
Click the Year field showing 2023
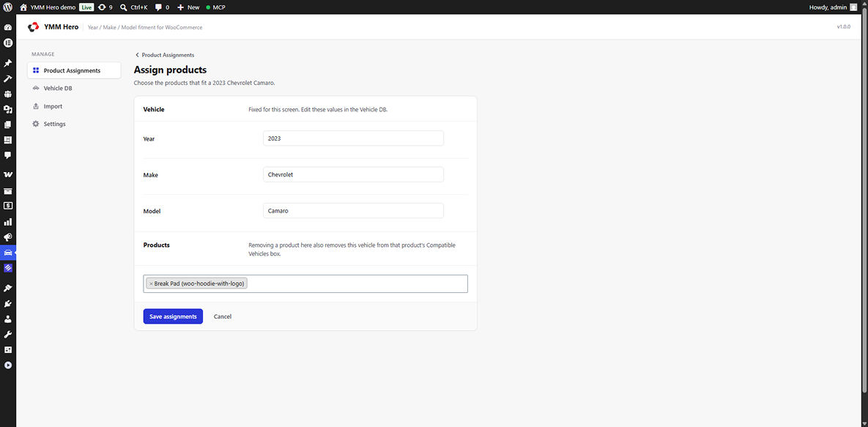tap(353, 138)
